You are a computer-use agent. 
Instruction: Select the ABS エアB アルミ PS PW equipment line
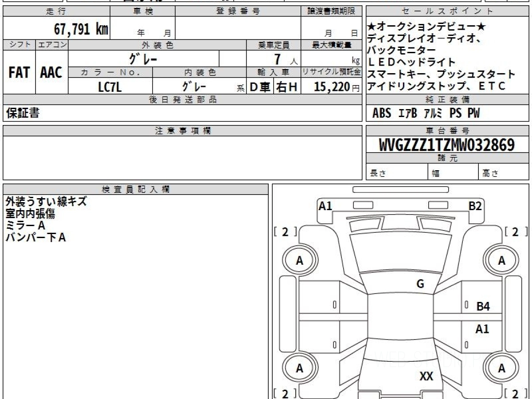[426, 113]
